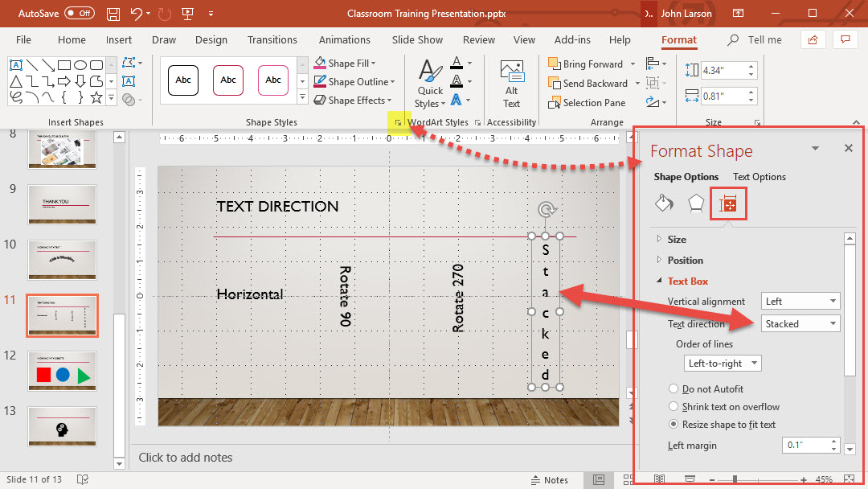Screen dimensions: 868x489
Task: Select the Size & Properties icon
Action: click(x=728, y=204)
